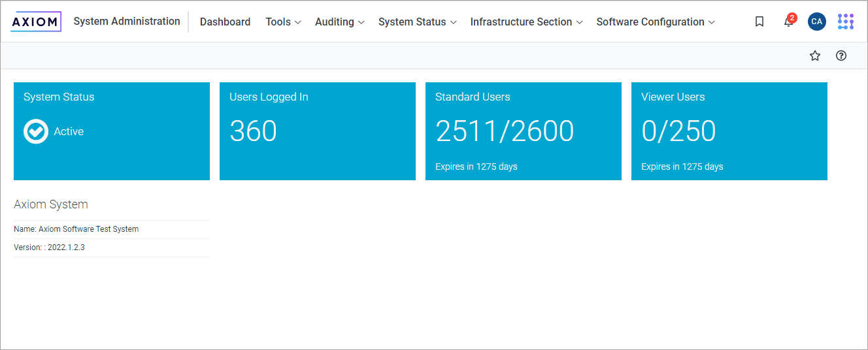The height and width of the screenshot is (350, 868).
Task: Expand the System Status dropdown menu
Action: click(417, 22)
